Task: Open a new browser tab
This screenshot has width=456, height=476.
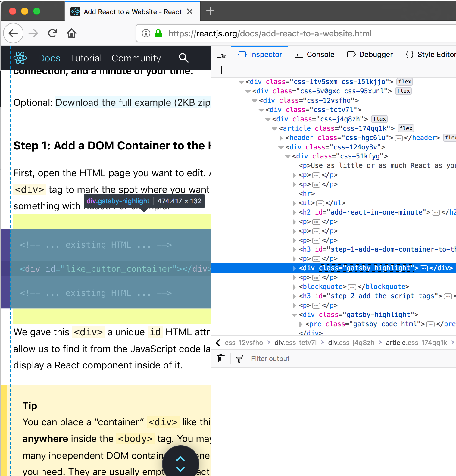Action: pos(210,11)
